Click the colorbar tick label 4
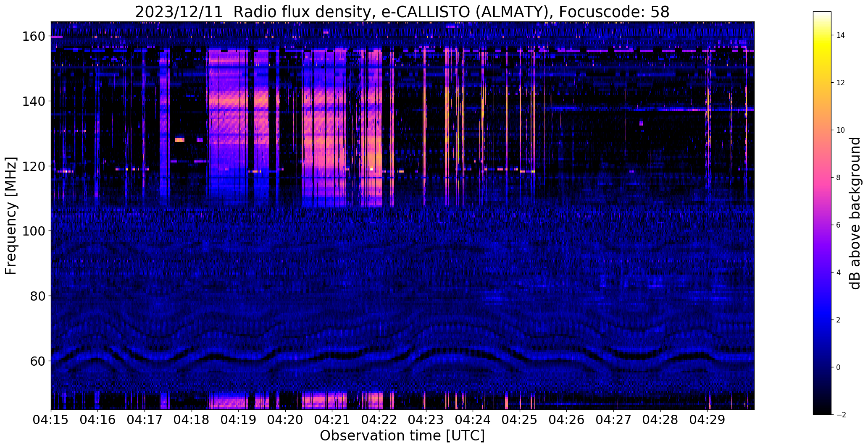The height and width of the screenshot is (448, 868). coord(839,273)
